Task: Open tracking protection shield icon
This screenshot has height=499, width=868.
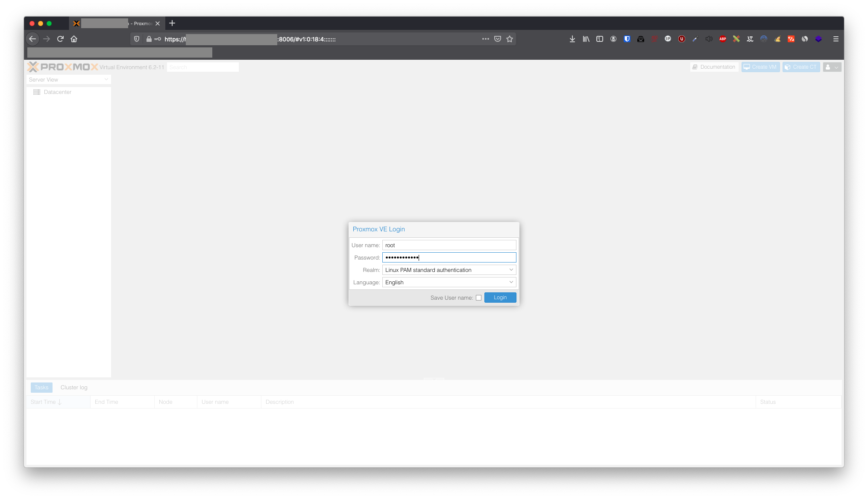Action: pos(137,39)
